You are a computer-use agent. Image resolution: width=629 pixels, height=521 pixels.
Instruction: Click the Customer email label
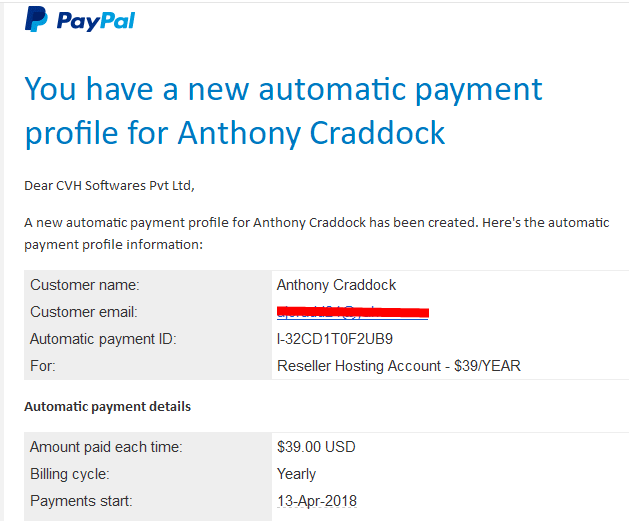coord(84,312)
